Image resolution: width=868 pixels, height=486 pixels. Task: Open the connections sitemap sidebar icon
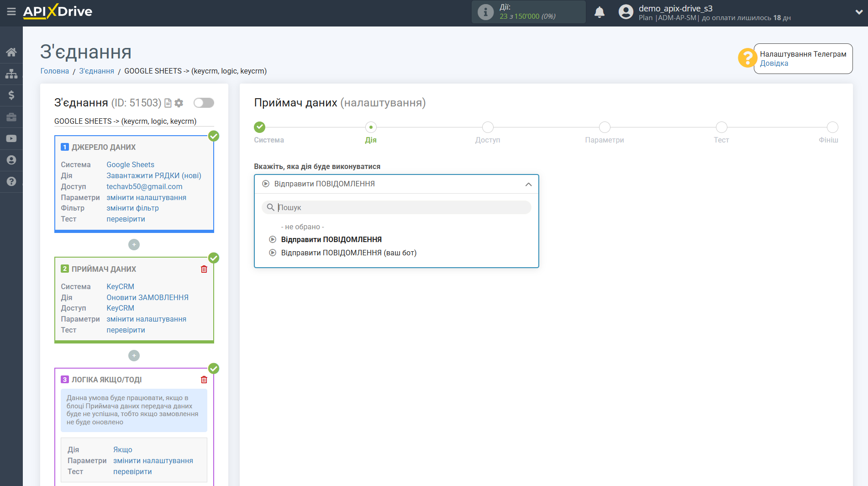11,74
